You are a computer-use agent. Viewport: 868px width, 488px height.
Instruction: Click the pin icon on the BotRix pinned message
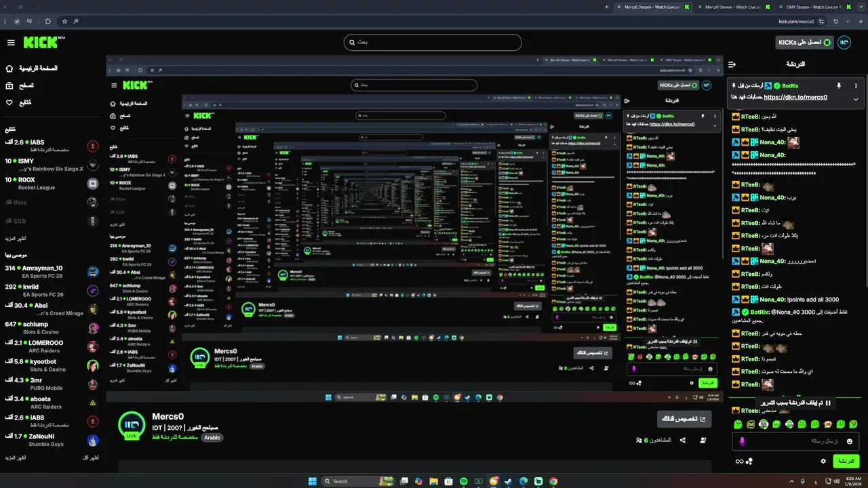[839, 86]
